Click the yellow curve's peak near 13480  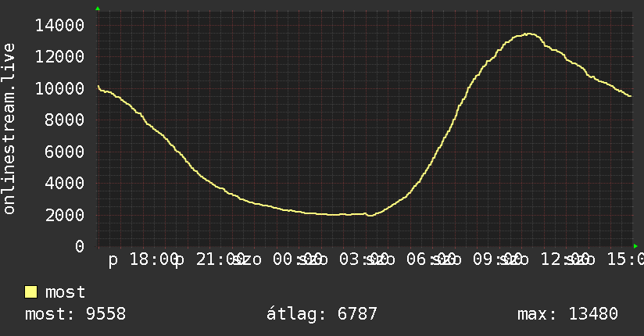[x=529, y=34]
